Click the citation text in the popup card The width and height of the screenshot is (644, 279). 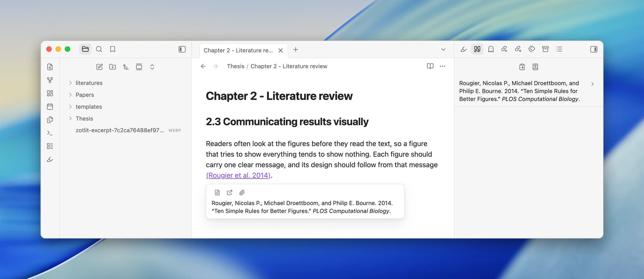tap(302, 207)
